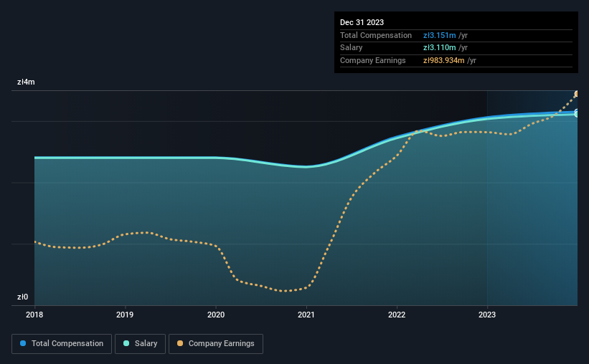Click the zł3.151m total compensation value

point(440,35)
